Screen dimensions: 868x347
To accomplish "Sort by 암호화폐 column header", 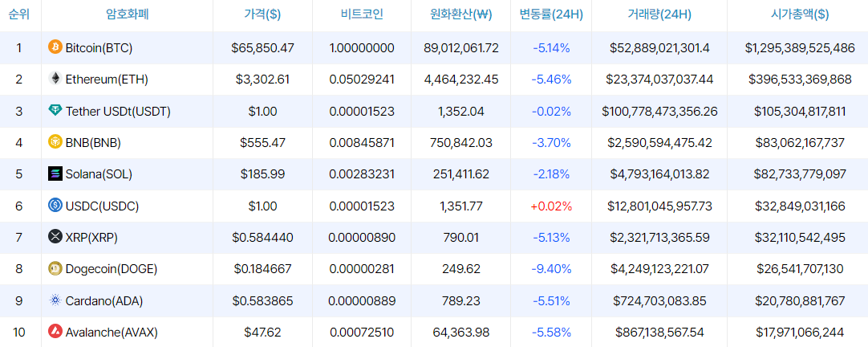I will 128,15.
